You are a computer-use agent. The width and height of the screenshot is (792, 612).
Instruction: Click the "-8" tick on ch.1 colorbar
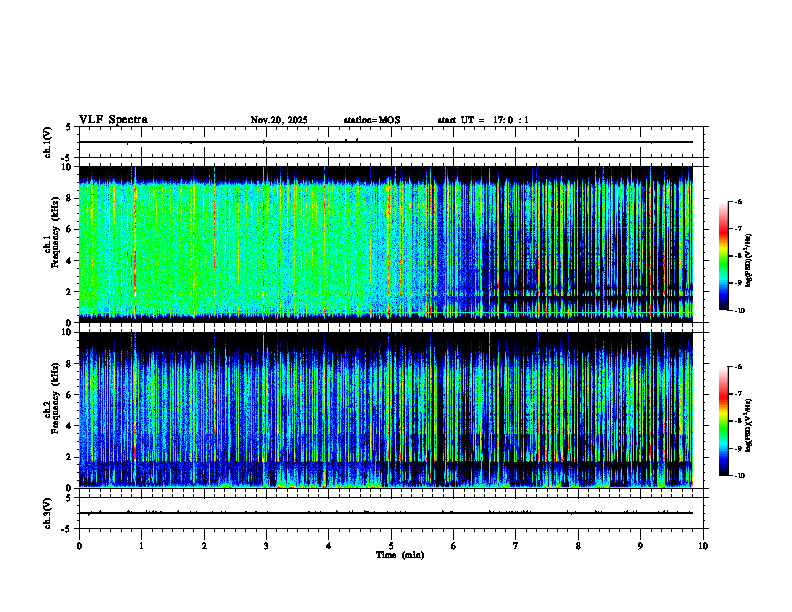738,256
